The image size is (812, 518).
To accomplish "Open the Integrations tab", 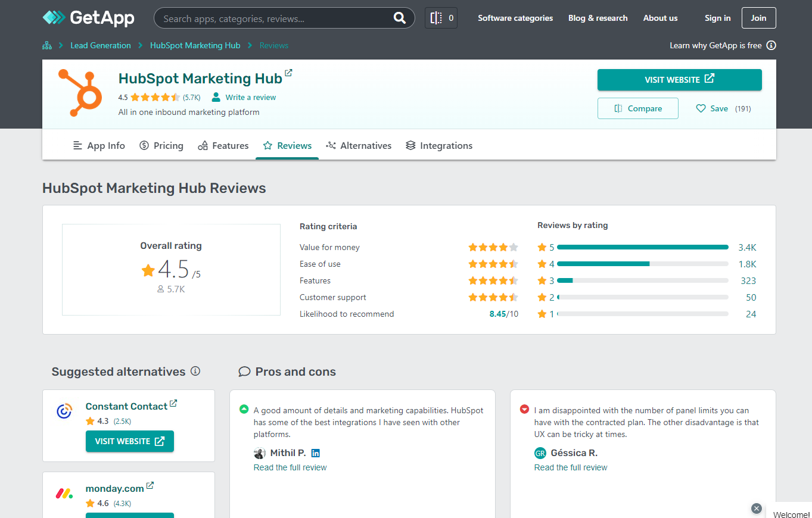I will tap(439, 145).
